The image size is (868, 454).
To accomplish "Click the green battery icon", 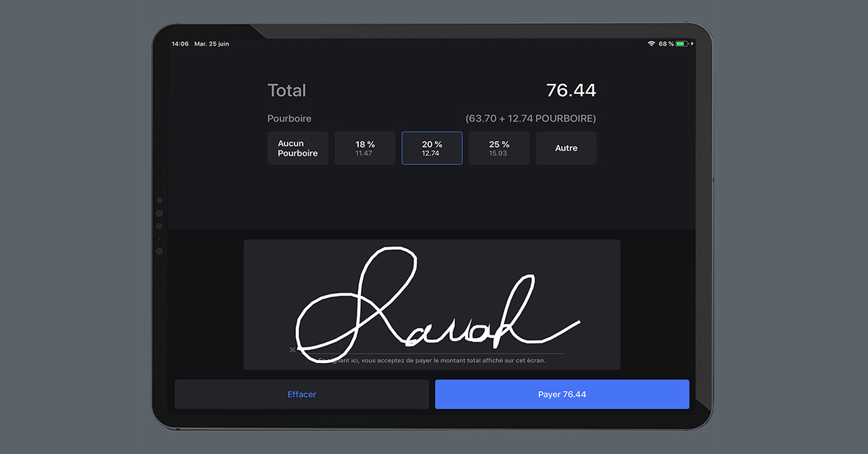I will point(682,44).
